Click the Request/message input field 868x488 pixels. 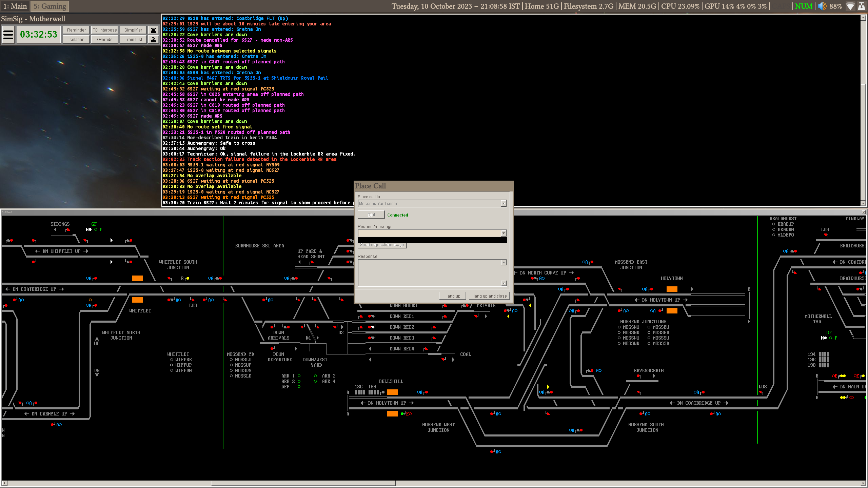coord(429,233)
